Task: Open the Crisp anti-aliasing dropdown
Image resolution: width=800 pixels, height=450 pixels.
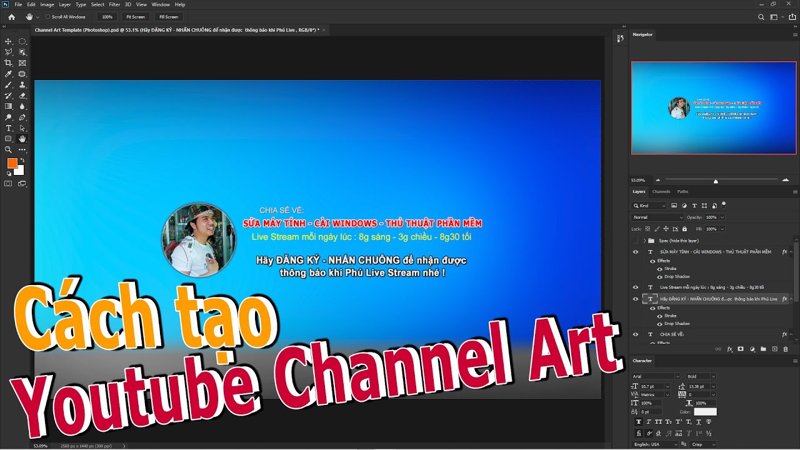Action: 703,444
